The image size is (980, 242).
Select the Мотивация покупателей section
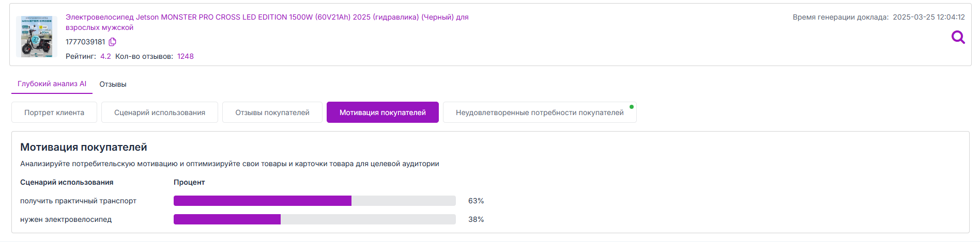[382, 112]
